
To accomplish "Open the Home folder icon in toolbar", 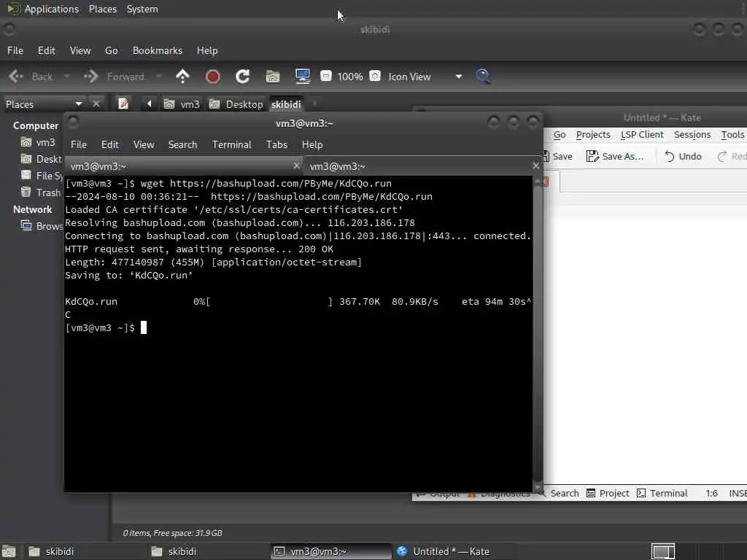I will tap(273, 76).
